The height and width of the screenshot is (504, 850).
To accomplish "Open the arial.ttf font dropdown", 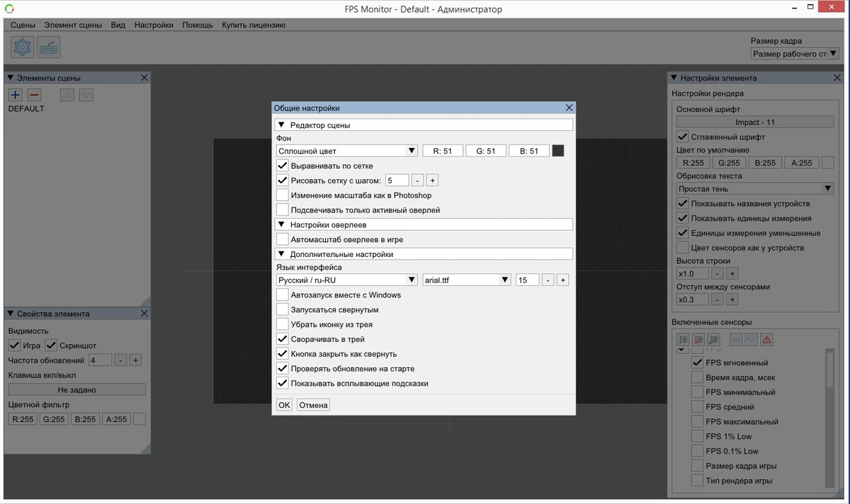I will point(467,280).
